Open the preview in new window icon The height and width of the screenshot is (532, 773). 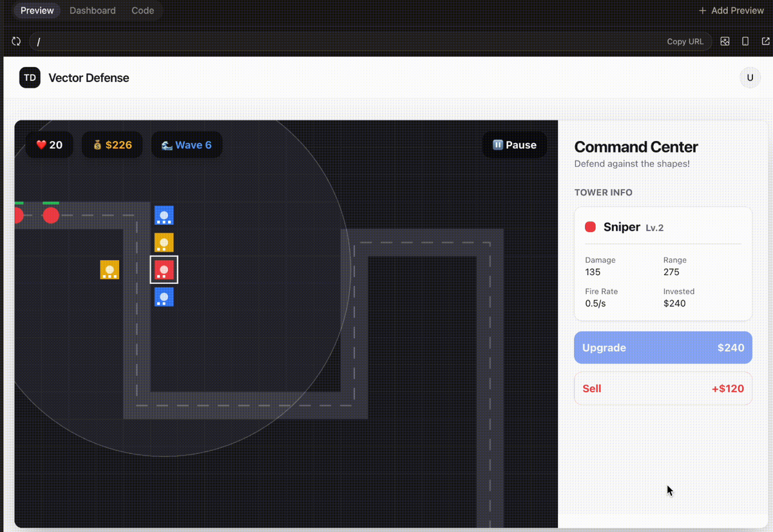tap(765, 41)
